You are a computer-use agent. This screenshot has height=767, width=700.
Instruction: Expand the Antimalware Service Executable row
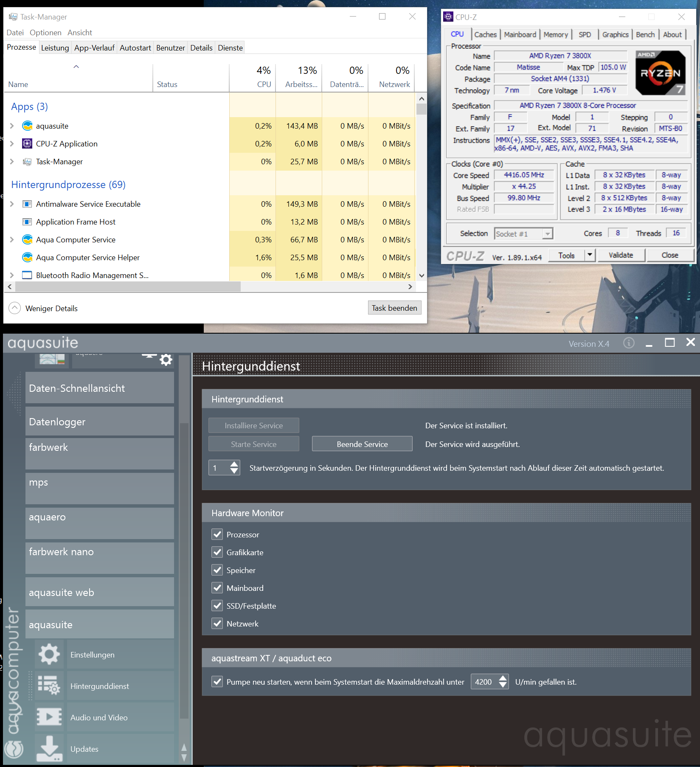(x=12, y=204)
